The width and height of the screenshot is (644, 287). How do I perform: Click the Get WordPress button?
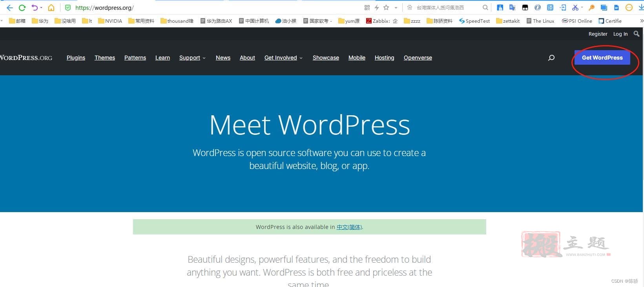[602, 58]
